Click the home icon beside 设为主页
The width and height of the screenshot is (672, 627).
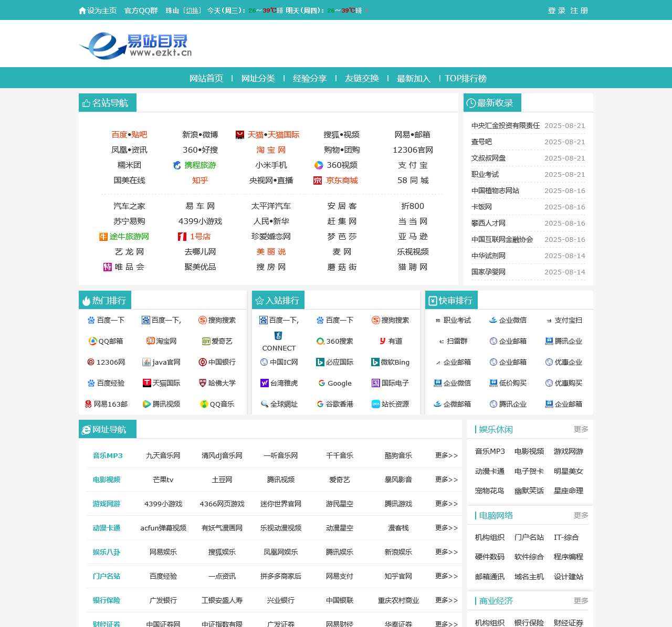pos(82,10)
